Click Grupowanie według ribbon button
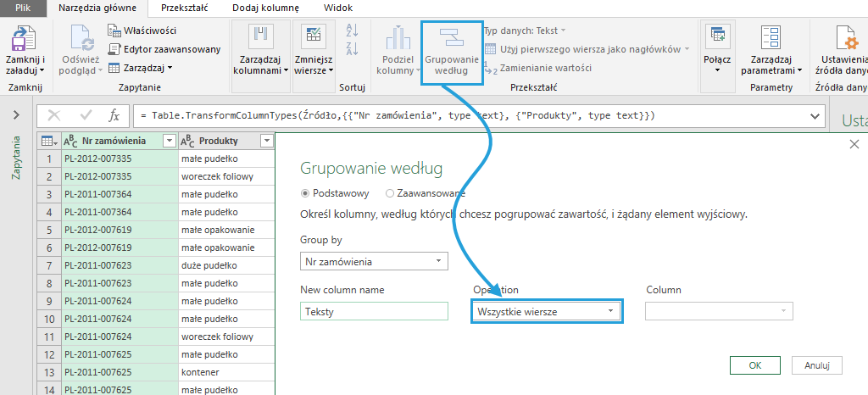The image size is (868, 395). (x=451, y=51)
